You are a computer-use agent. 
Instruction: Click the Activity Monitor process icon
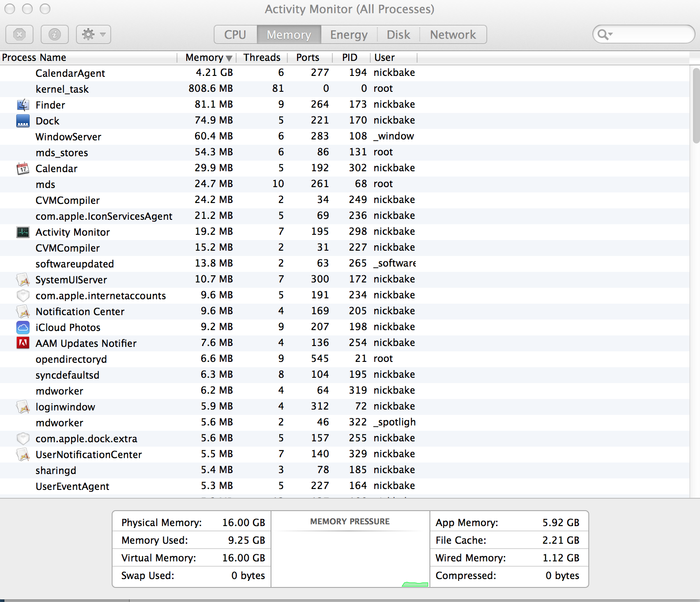(x=23, y=232)
